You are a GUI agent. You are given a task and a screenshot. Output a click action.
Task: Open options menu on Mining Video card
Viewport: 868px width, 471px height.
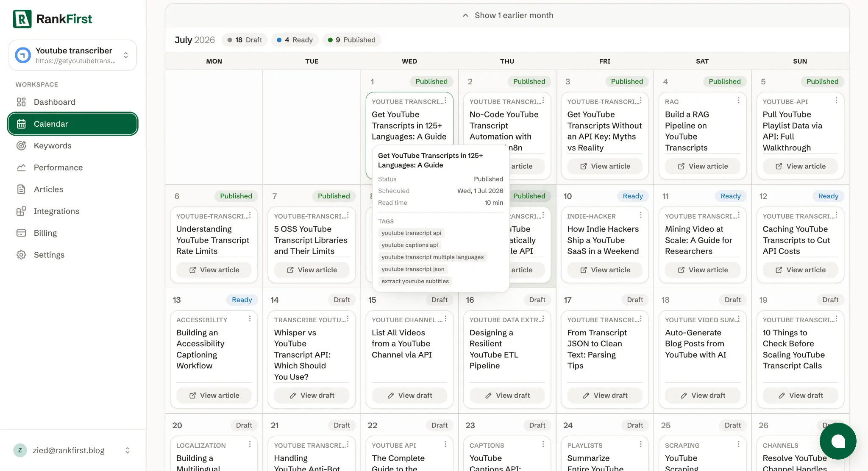point(738,215)
